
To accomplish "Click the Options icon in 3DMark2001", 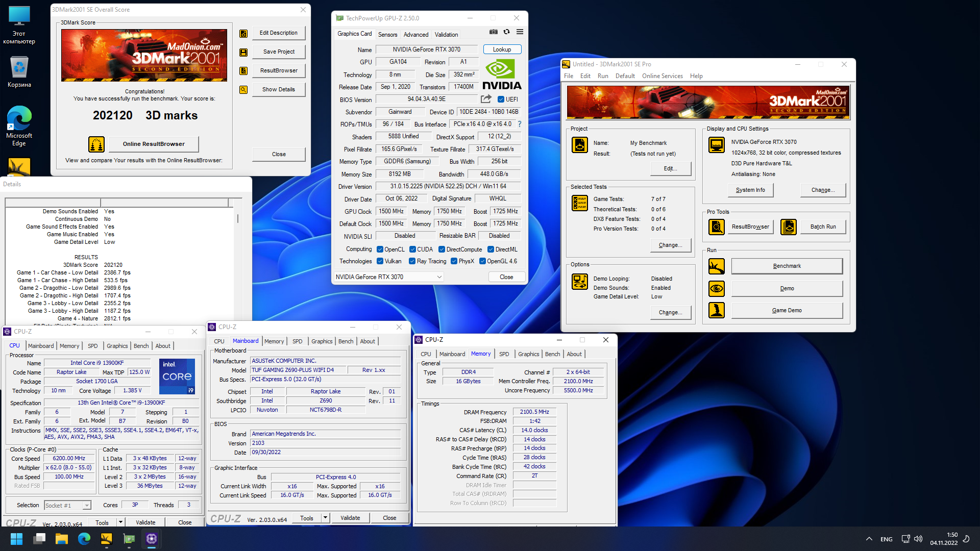I will [x=580, y=282].
